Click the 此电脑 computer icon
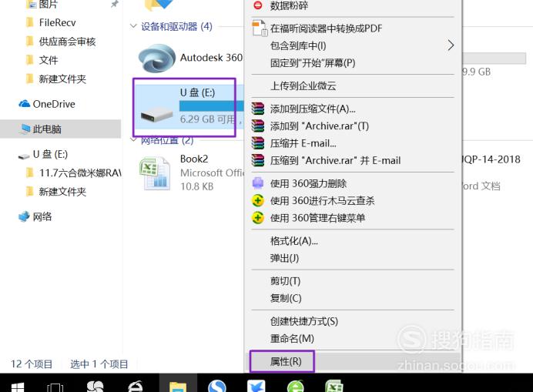 25,129
